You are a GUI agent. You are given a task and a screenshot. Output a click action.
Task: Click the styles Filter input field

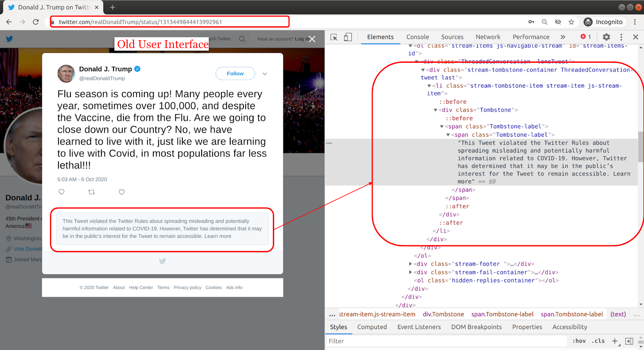click(x=446, y=341)
